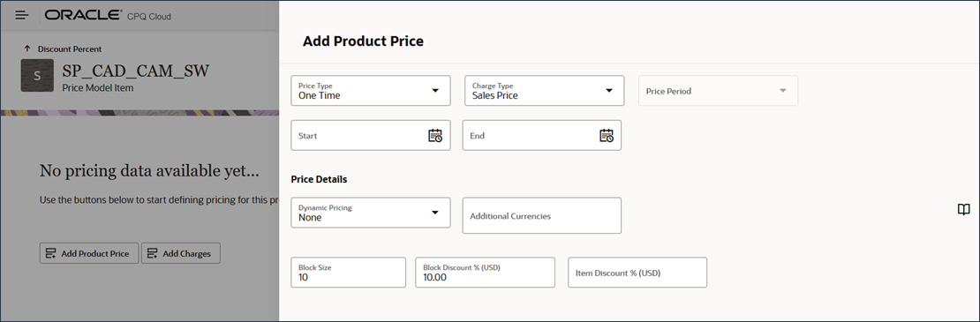Image resolution: width=980 pixels, height=322 pixels.
Task: Expand the Price Type dropdown
Action: (371, 91)
